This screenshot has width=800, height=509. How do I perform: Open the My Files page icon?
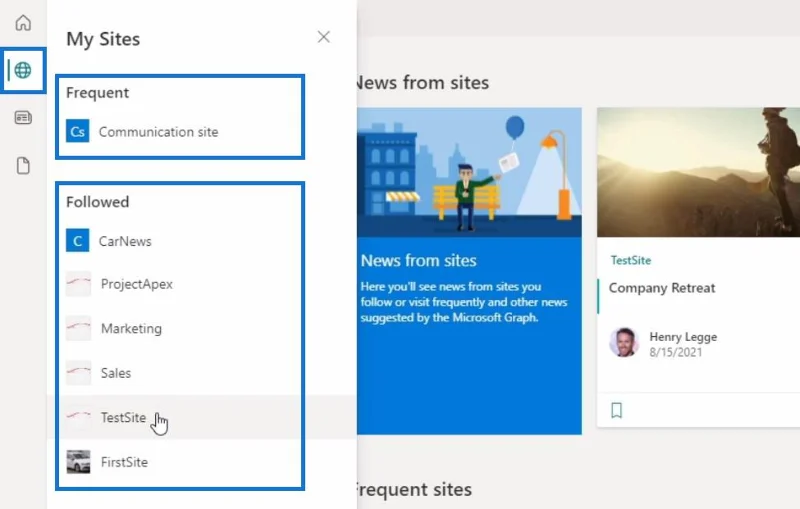click(x=23, y=166)
